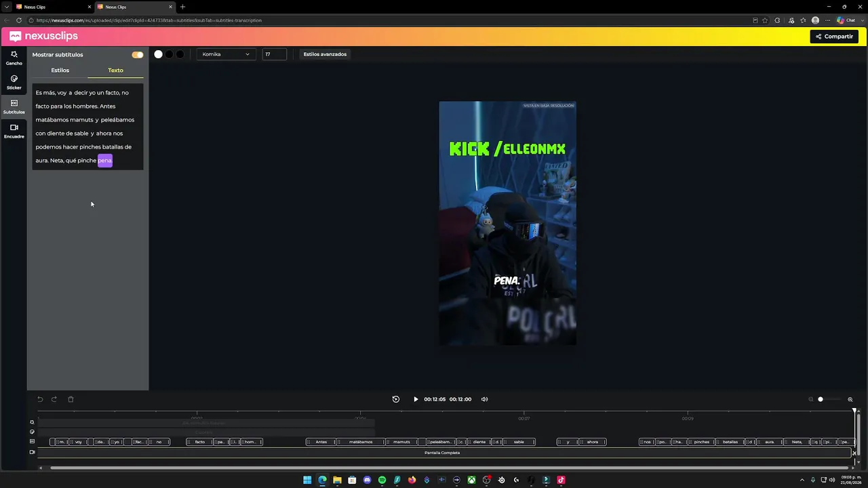Click the word 'mamuts' in the transcript text
The image size is (868, 488).
(81, 120)
